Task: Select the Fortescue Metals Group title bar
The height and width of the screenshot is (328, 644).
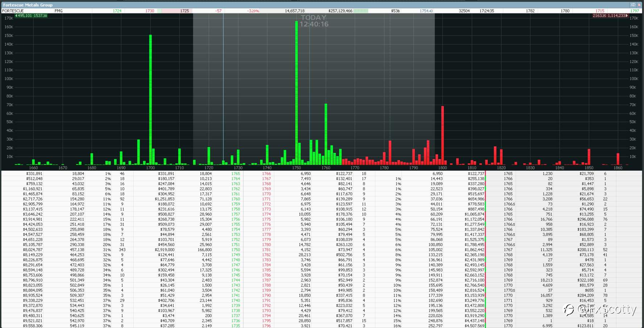Action: point(322,5)
